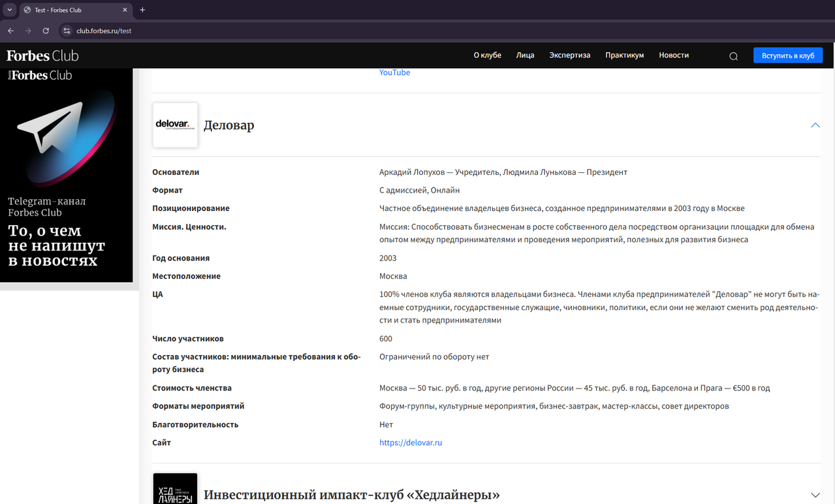Open the Экспертиза menu item
This screenshot has height=504, width=835.
click(x=569, y=55)
